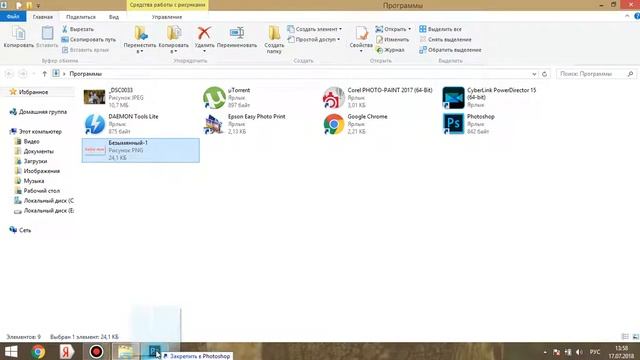Click Средства работы с рисунками tab header
This screenshot has width=640, height=360.
click(167, 5)
